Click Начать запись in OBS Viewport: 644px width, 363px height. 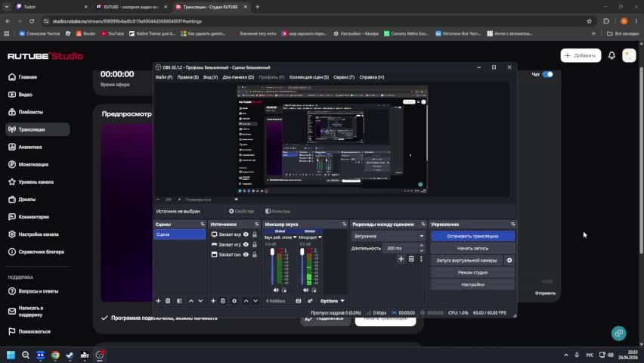point(472,248)
